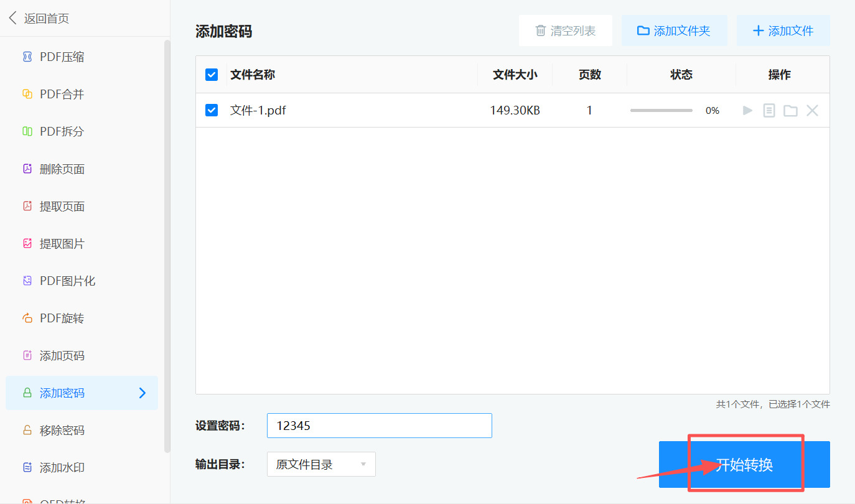855x504 pixels.
Task: Click the chevron arrow beside 添加密码
Action: click(142, 393)
